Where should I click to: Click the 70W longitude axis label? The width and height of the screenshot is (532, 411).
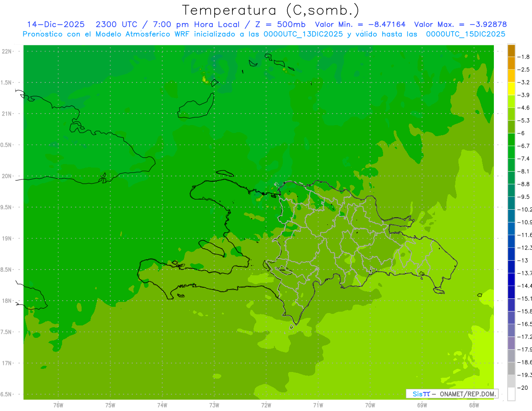(370, 405)
